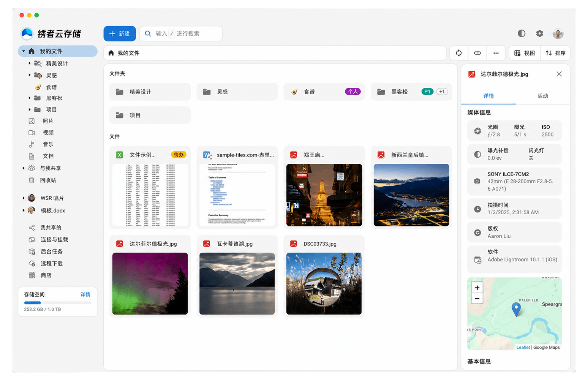Click the SONY ILCE-7CM2 camera info row
The width and height of the screenshot is (588, 386).
[514, 181]
